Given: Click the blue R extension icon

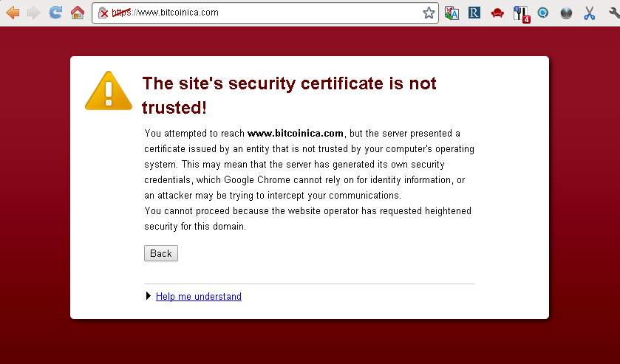Looking at the screenshot, I should point(474,13).
